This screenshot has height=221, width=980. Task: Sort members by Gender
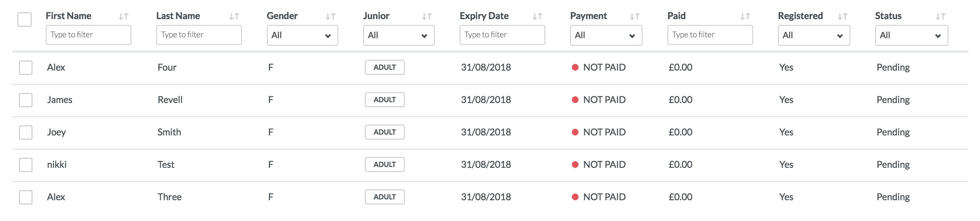tap(330, 16)
